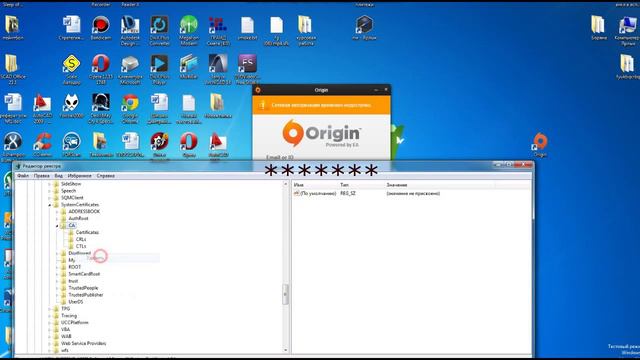Open the Bandicam desktop shortcut
Viewport: 640px width, 360px height.
point(101,28)
